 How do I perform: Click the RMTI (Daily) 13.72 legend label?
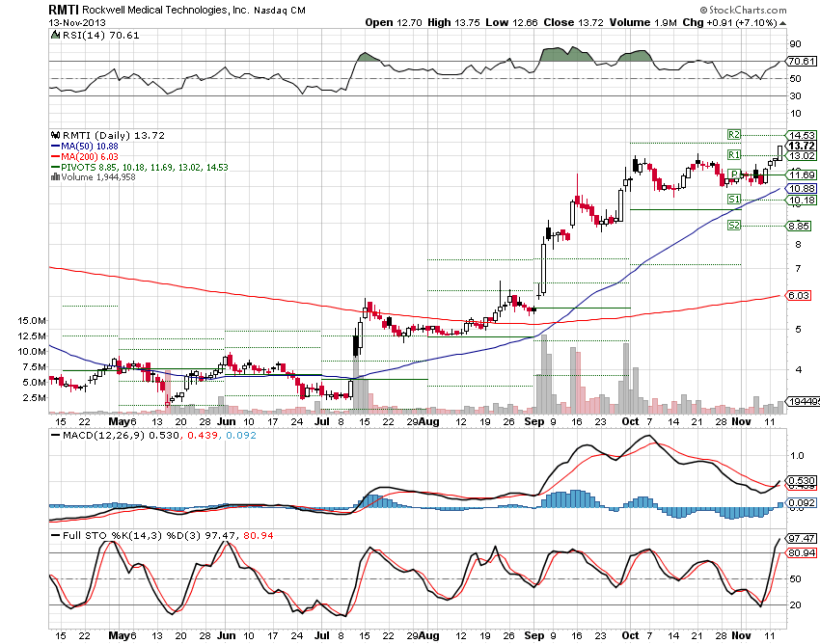tap(114, 135)
